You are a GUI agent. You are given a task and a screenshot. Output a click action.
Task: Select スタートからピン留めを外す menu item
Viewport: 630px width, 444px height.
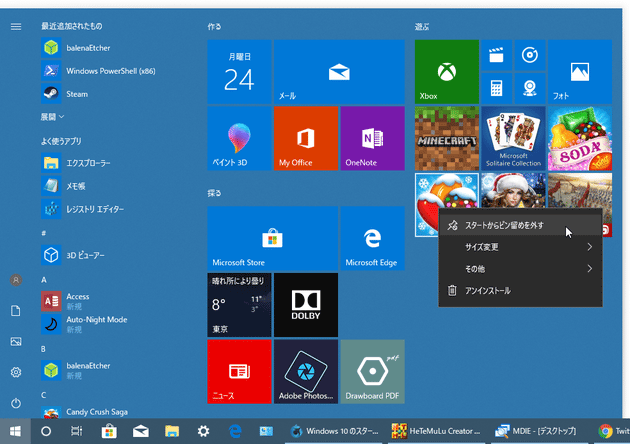tap(520, 225)
